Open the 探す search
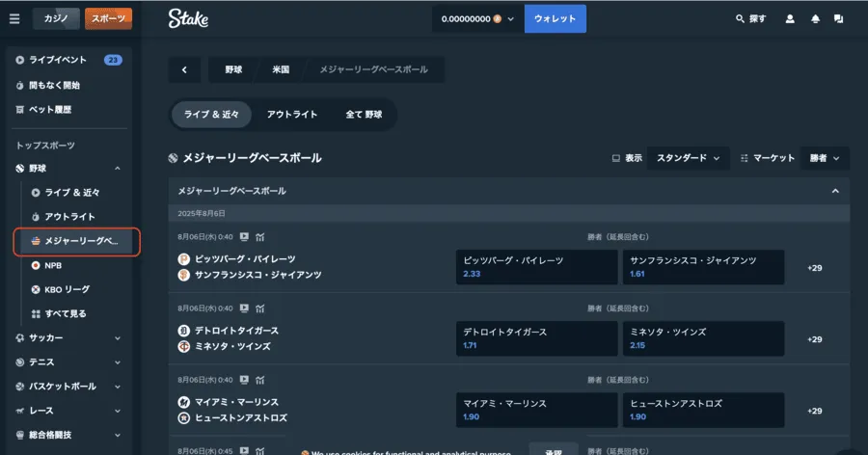This screenshot has height=455, width=868. (x=750, y=19)
